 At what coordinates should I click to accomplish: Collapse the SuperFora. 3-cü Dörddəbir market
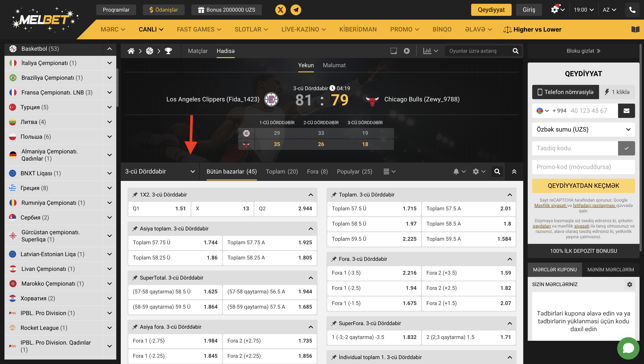point(510,324)
